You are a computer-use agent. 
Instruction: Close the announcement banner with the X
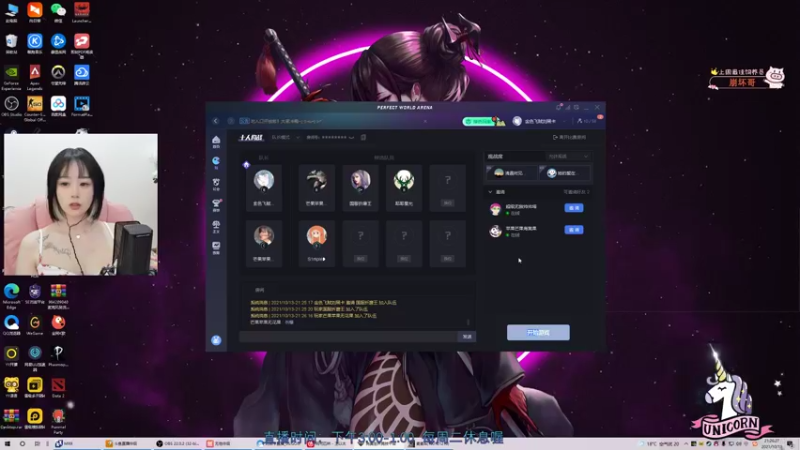(x=425, y=121)
